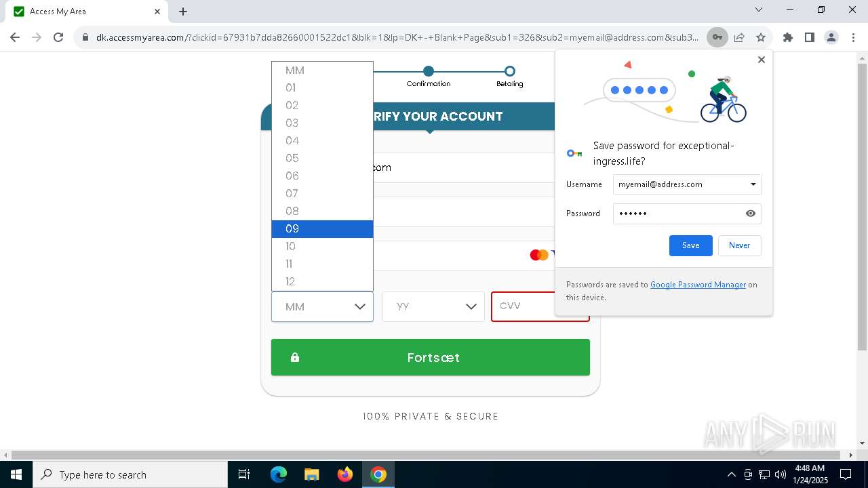Select month 03 from the list
The width and height of the screenshot is (868, 488).
(322, 123)
